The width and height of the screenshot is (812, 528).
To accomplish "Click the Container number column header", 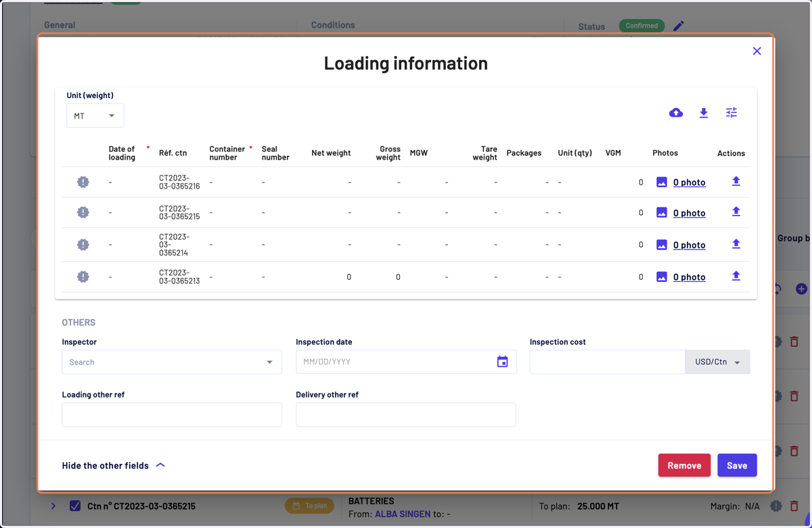I will 227,153.
